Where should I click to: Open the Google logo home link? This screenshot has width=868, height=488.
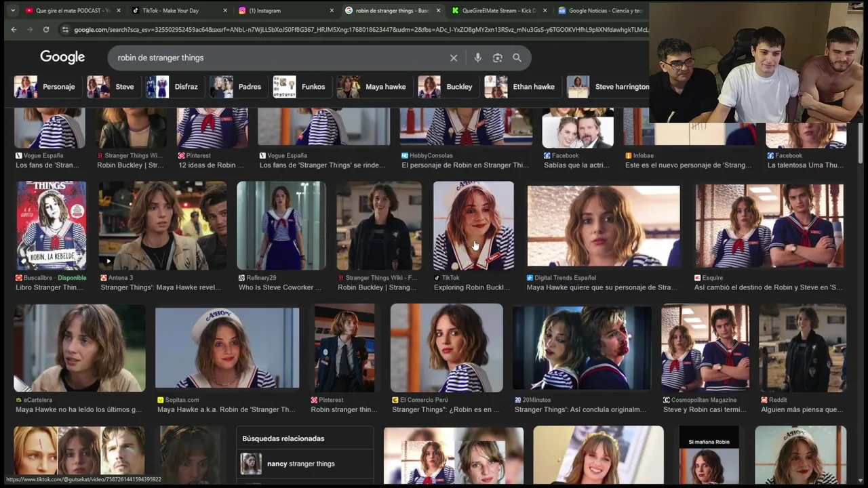[62, 58]
